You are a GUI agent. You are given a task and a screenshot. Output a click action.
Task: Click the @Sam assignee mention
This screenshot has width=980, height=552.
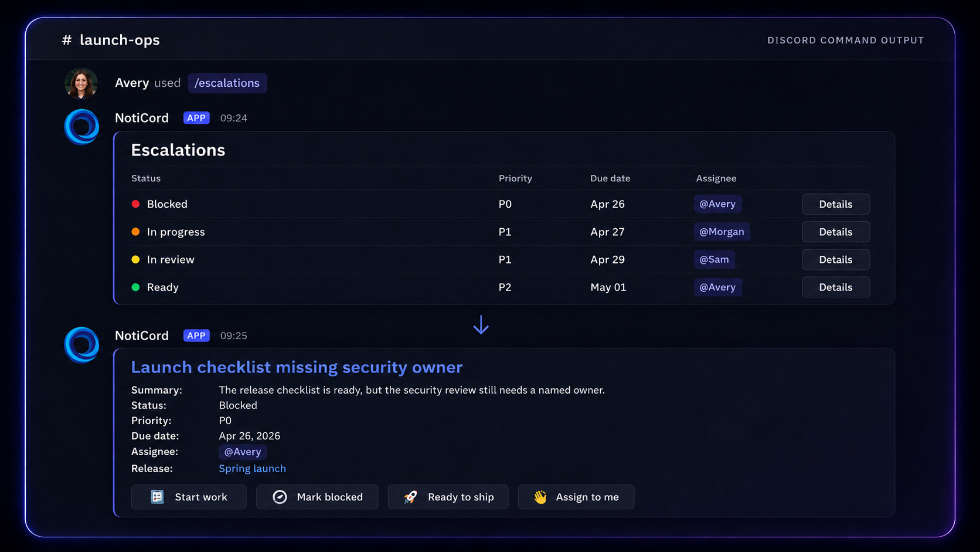tap(714, 259)
